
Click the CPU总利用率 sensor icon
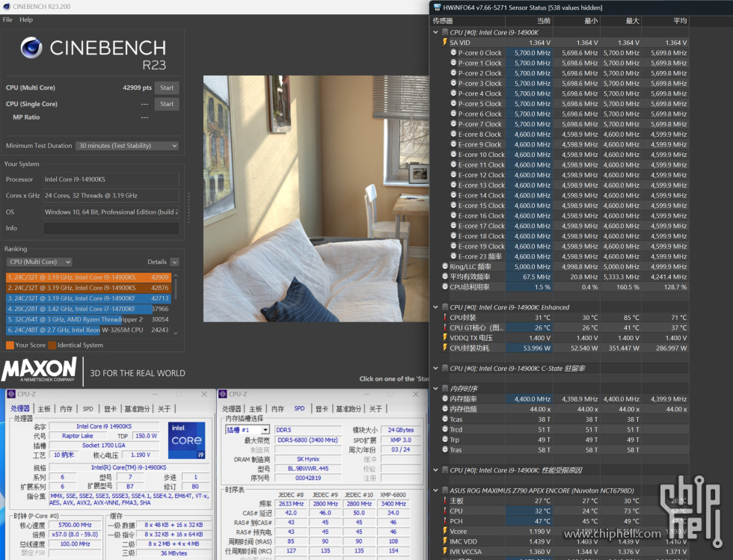pyautogui.click(x=445, y=286)
